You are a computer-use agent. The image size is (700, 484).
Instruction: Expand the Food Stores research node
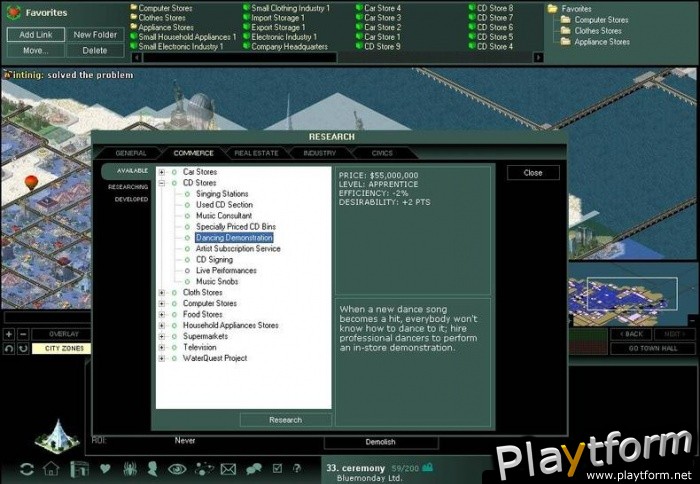click(x=162, y=314)
